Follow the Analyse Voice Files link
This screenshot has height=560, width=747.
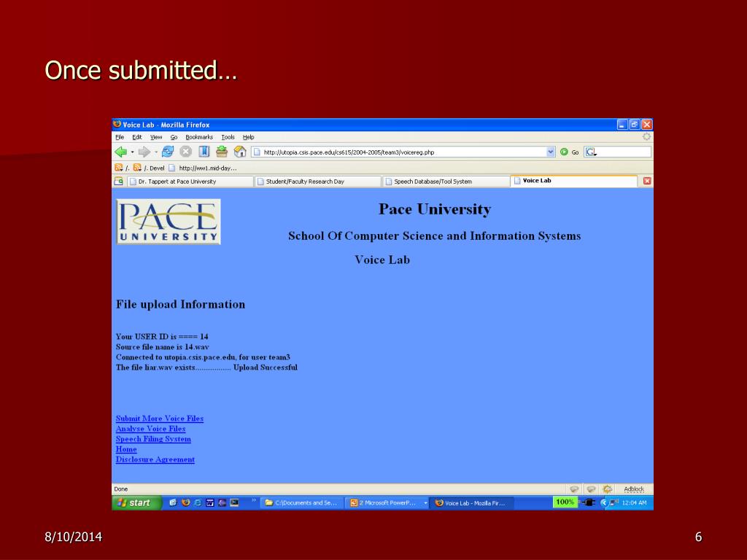(x=150, y=429)
